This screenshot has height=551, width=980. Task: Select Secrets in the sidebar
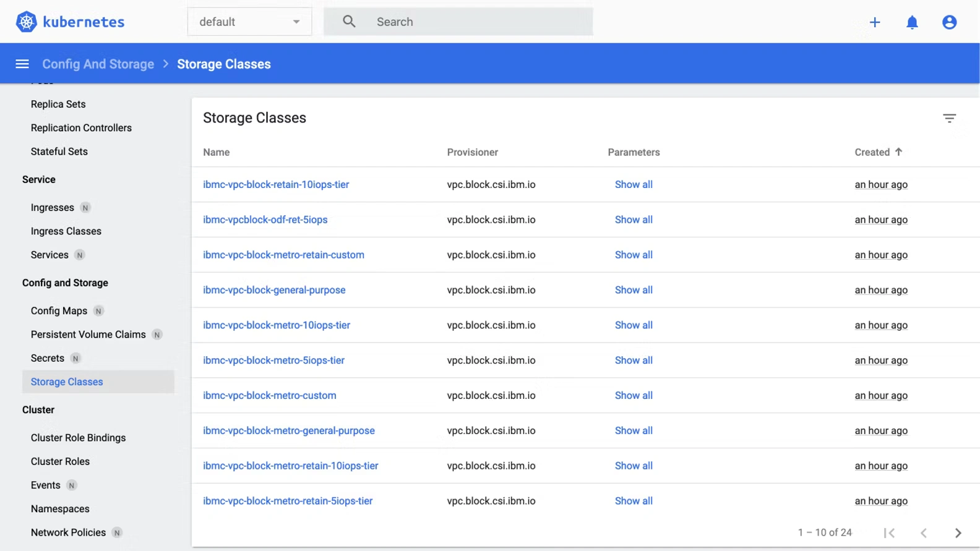point(48,358)
